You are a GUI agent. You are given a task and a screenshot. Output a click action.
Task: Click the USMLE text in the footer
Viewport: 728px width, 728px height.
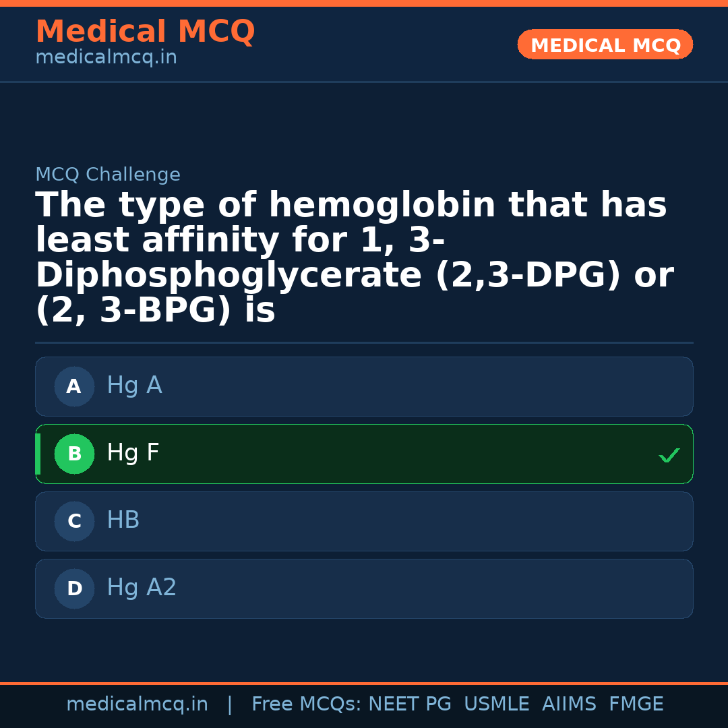(x=496, y=704)
